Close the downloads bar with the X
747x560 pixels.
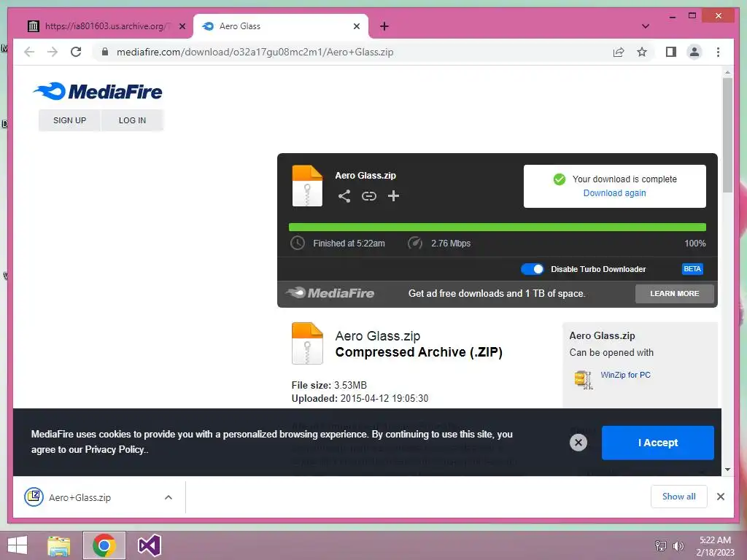click(x=720, y=497)
